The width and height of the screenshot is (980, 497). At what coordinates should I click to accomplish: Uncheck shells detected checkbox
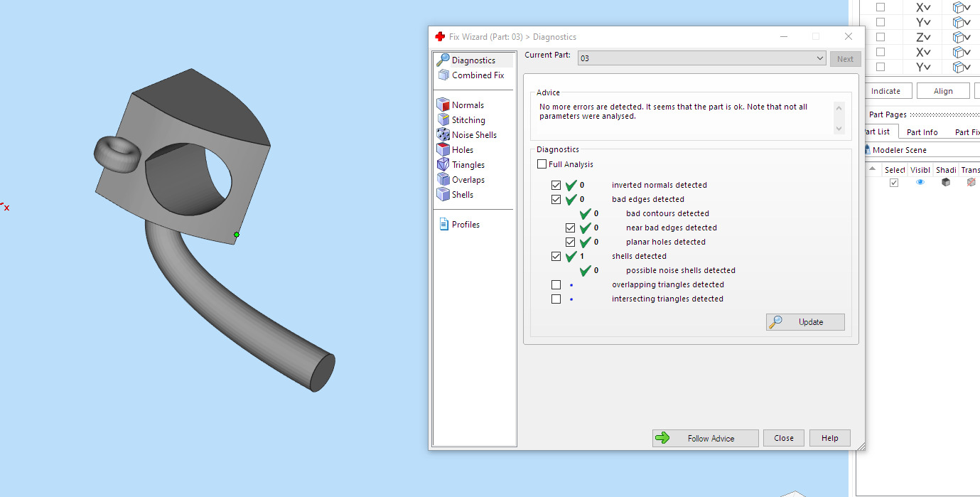[x=556, y=256]
